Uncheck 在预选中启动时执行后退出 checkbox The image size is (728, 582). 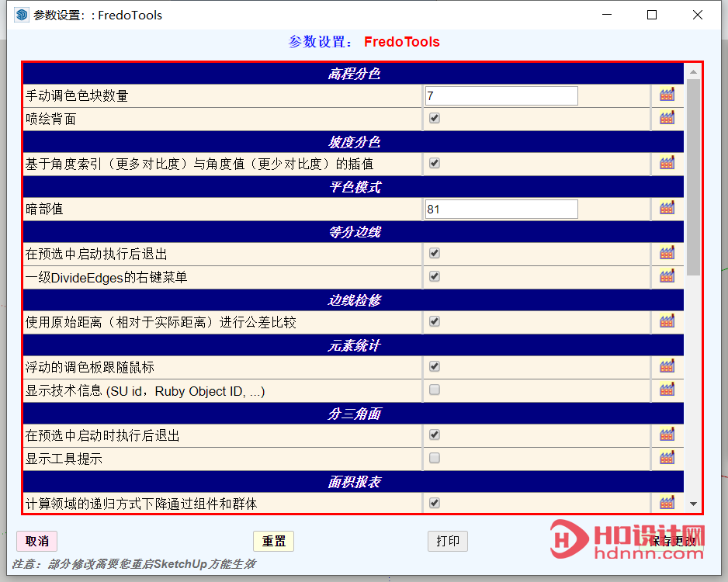pos(435,435)
